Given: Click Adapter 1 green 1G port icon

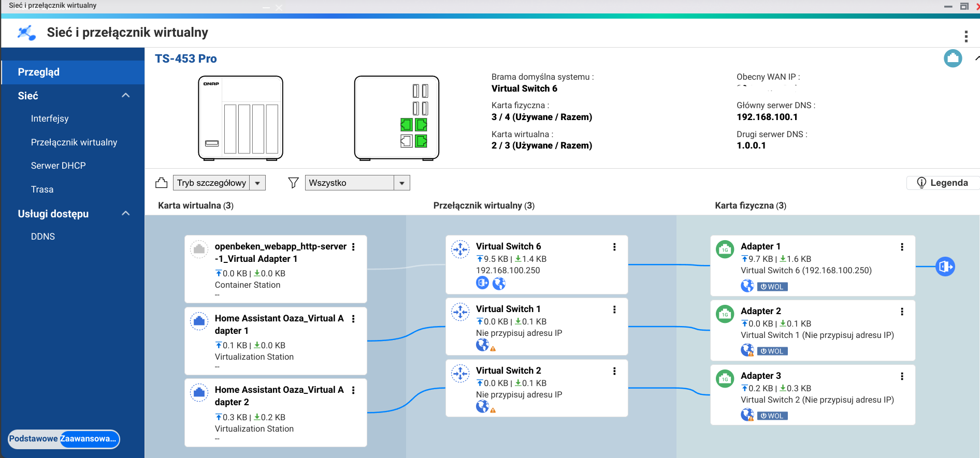Looking at the screenshot, I should click(725, 249).
